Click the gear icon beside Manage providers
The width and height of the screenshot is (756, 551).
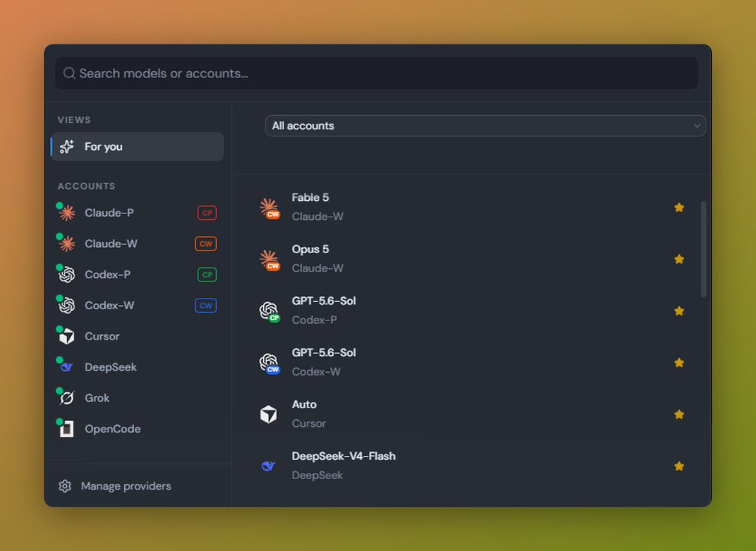pyautogui.click(x=65, y=486)
